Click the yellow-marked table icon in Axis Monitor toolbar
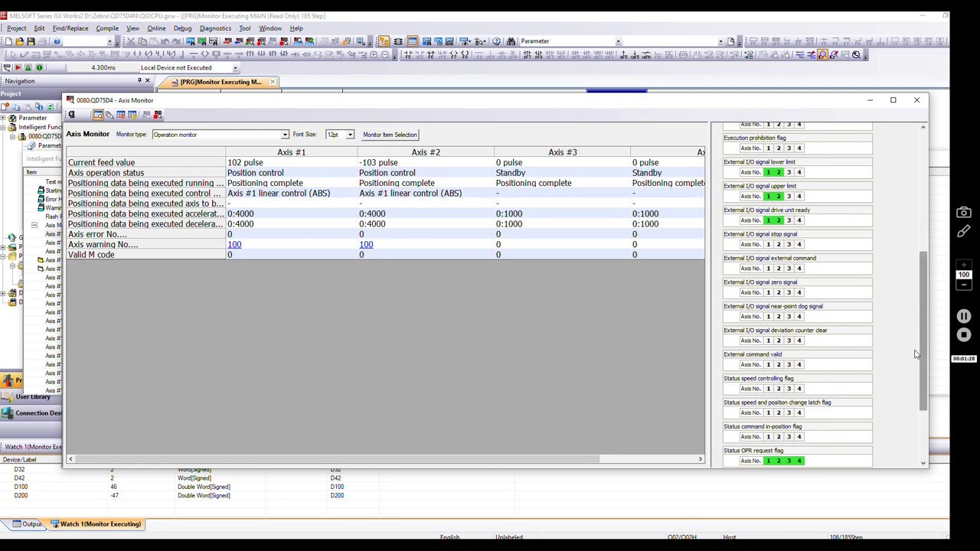The height and width of the screenshot is (551, 980). pos(132,115)
